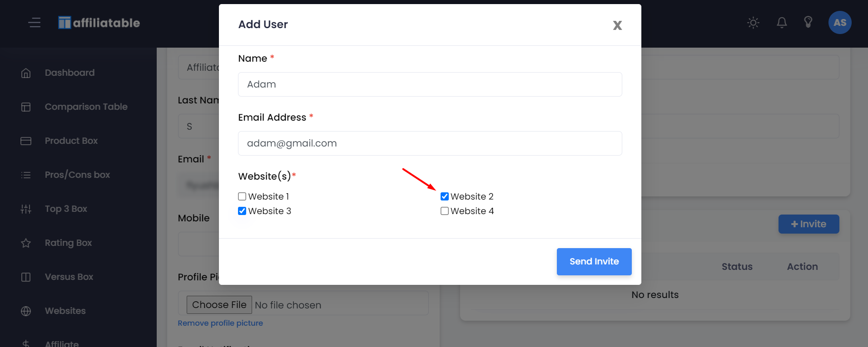Image resolution: width=868 pixels, height=347 pixels.
Task: Open the AS user avatar
Action: tap(840, 23)
